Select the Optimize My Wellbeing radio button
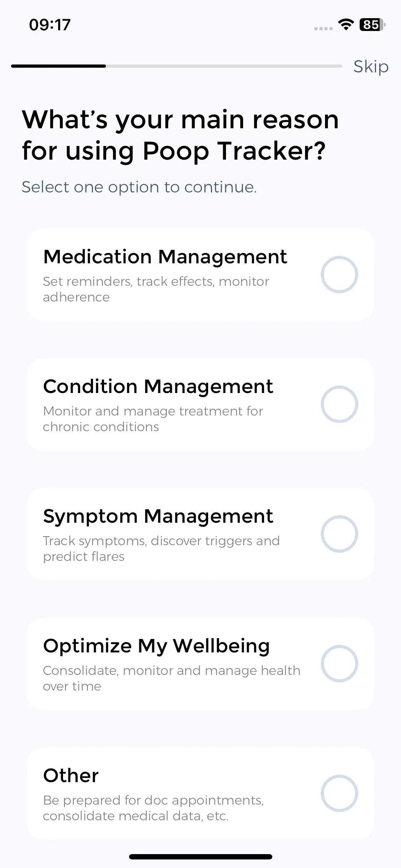This screenshot has width=401, height=868. tap(339, 663)
